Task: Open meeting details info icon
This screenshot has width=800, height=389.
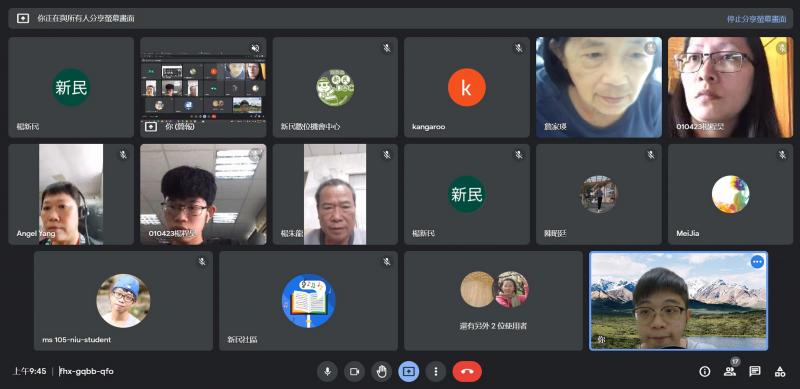Action: click(x=705, y=372)
